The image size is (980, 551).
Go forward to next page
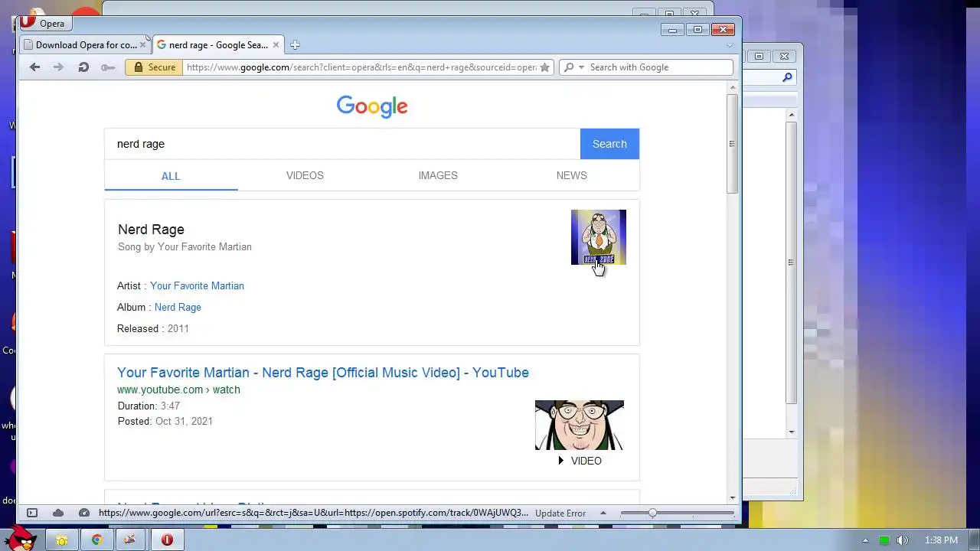click(58, 67)
